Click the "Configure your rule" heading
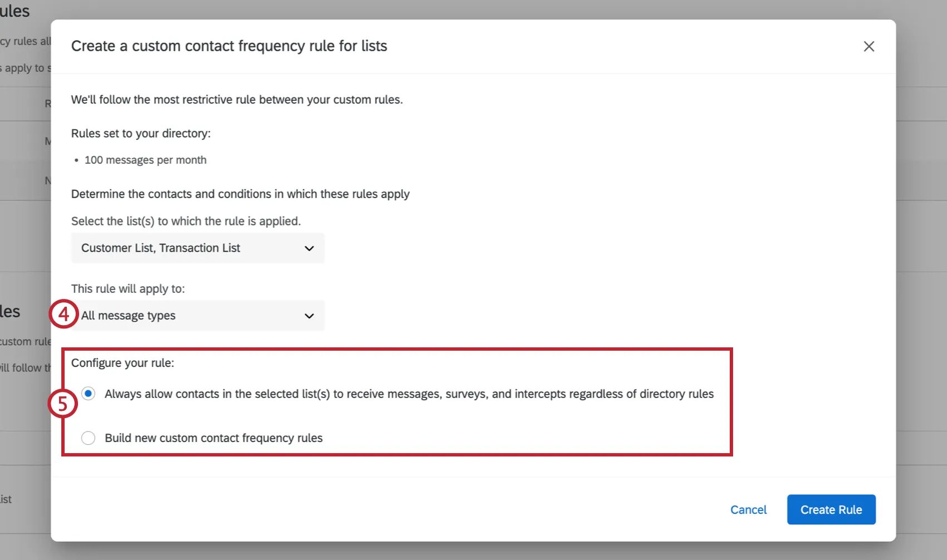 (123, 362)
